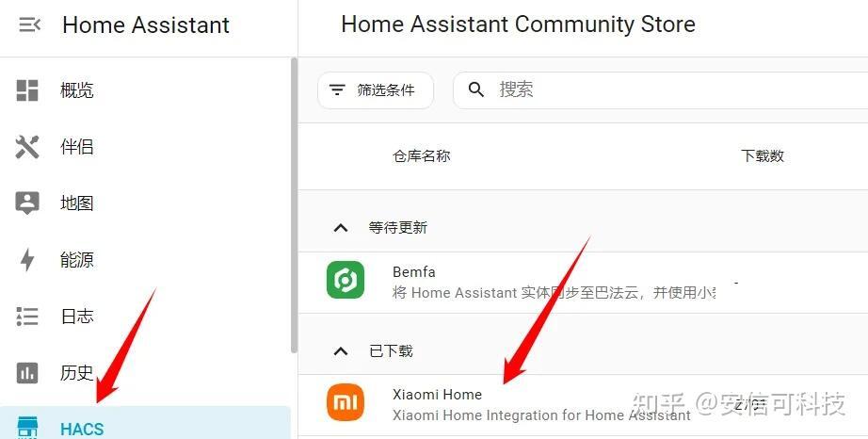Screen dimensions: 868x439
Task: Open the Bemfa repository entry
Action: tap(583, 283)
